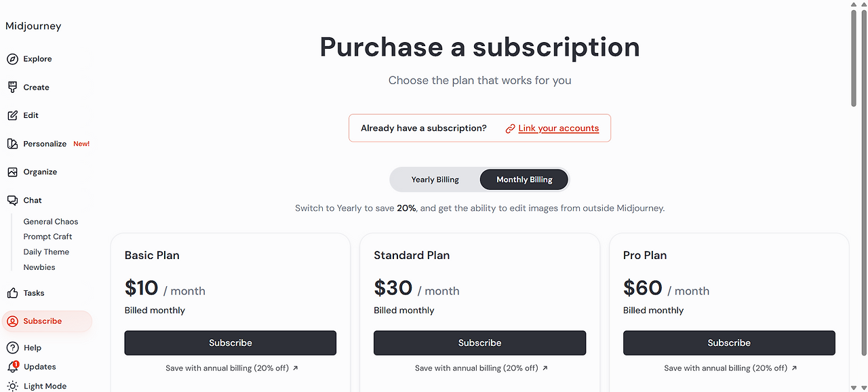Open Chat using the speech bubbles icon

pos(12,200)
